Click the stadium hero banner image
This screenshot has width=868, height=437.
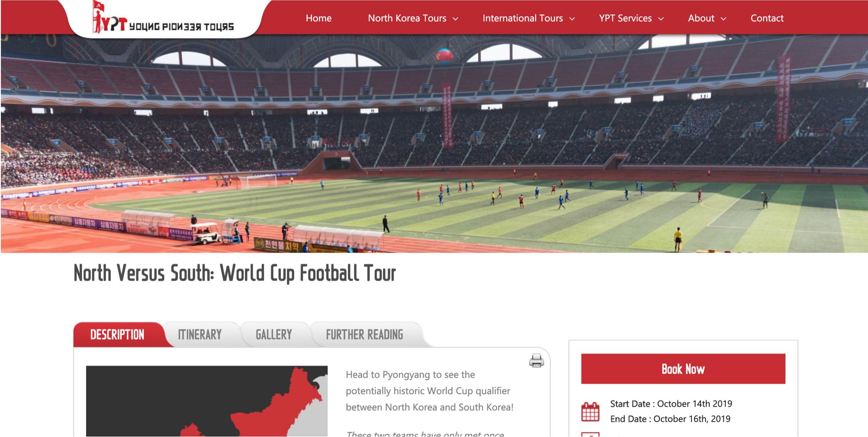coord(434,143)
